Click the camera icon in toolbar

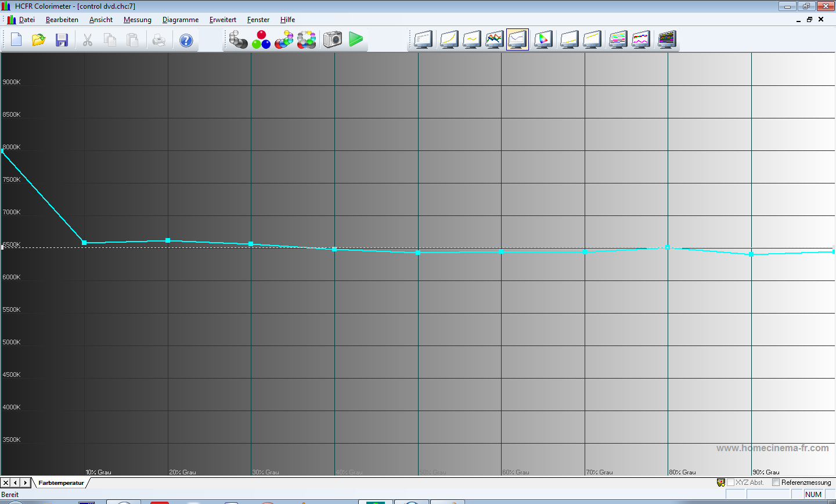coord(333,39)
